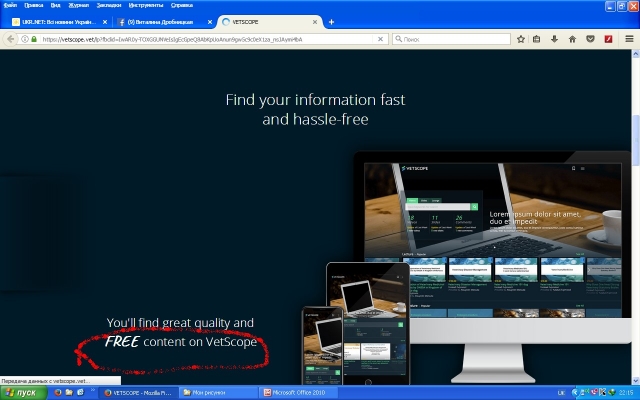Click the red Flash extension icon
This screenshot has height=400, width=640.
[609, 39]
